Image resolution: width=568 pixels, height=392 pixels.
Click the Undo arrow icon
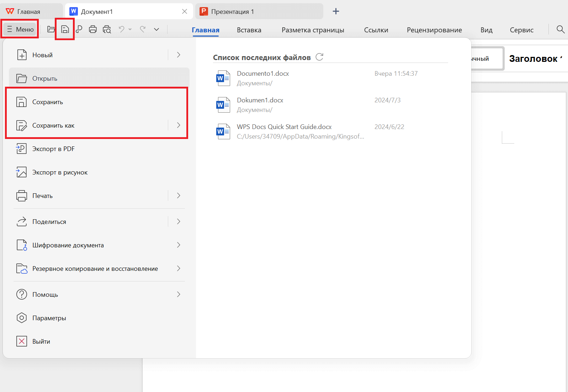click(122, 29)
